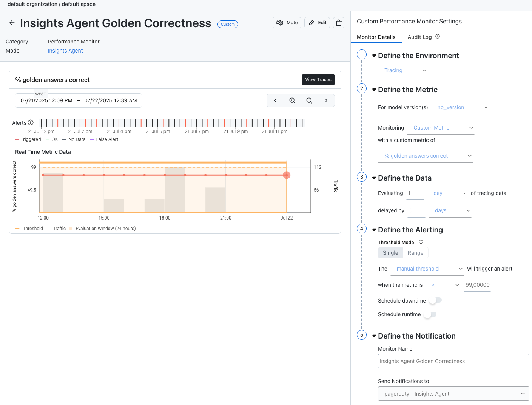Step the chart back in time
The image size is (532, 405).
pyautogui.click(x=275, y=100)
